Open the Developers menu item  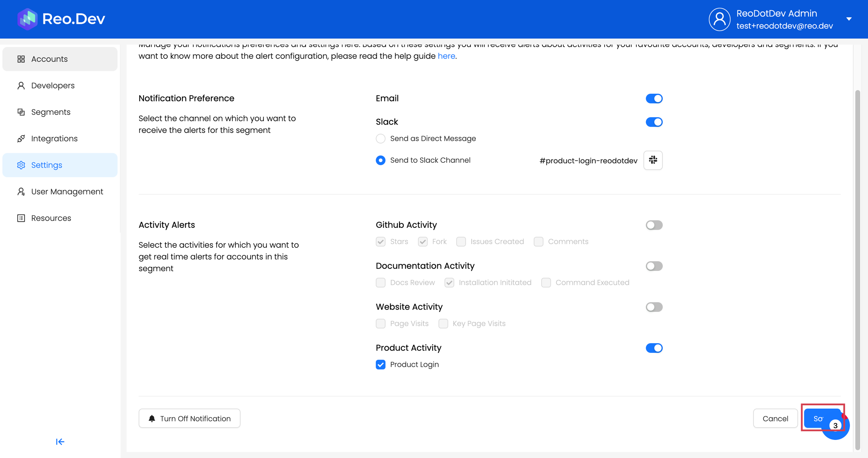[53, 85]
